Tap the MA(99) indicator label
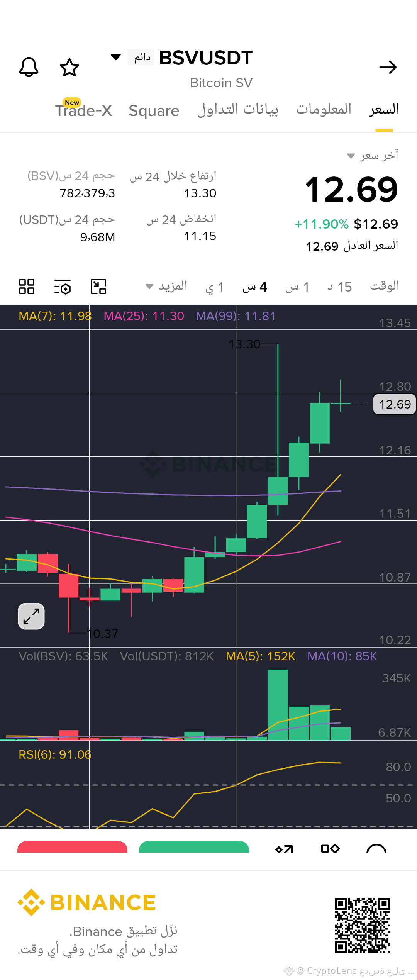This screenshot has width=417, height=980. 236,316
